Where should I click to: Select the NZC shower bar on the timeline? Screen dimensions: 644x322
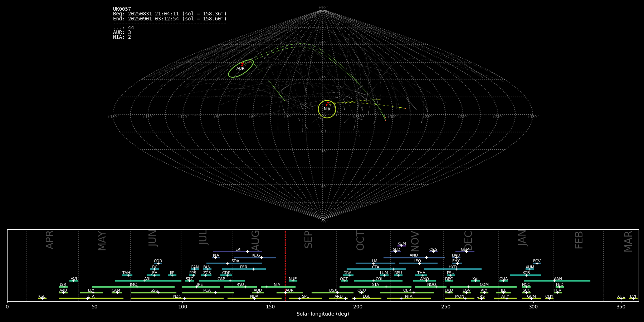pyautogui.click(x=177, y=298)
